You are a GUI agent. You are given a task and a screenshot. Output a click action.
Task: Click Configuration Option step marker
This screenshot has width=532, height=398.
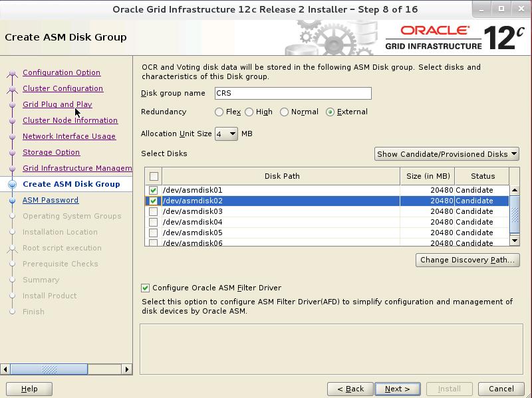13,73
